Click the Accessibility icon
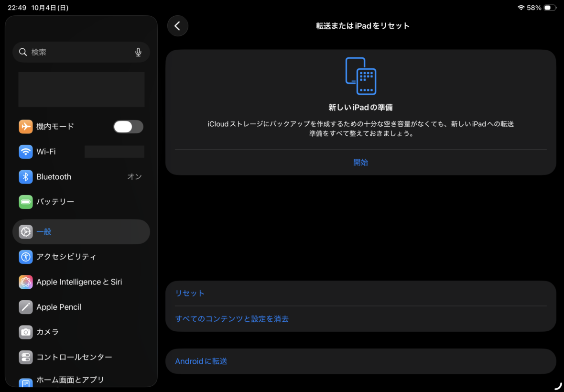The height and width of the screenshot is (392, 564). pos(25,257)
